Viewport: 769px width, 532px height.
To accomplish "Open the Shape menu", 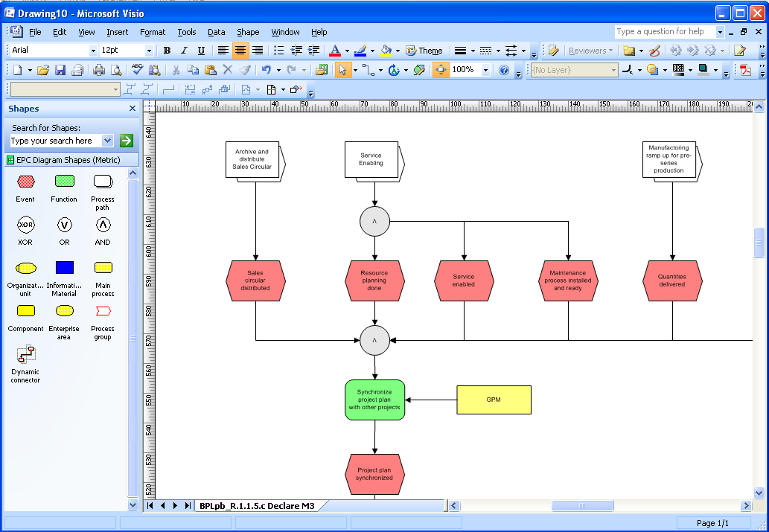I will (248, 32).
